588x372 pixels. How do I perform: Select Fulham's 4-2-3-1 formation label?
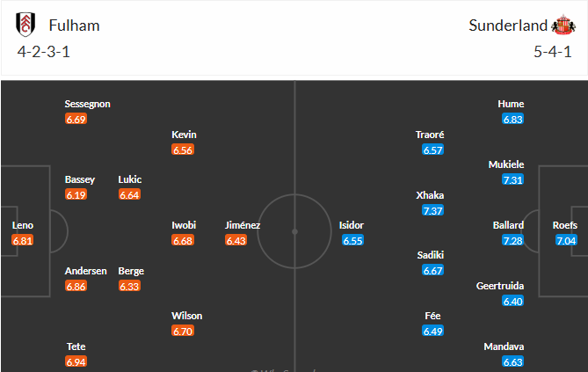[44, 52]
